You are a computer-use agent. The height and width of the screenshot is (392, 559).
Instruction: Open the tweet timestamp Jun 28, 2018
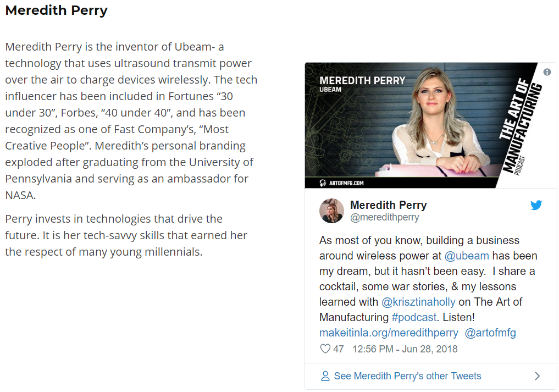point(405,349)
